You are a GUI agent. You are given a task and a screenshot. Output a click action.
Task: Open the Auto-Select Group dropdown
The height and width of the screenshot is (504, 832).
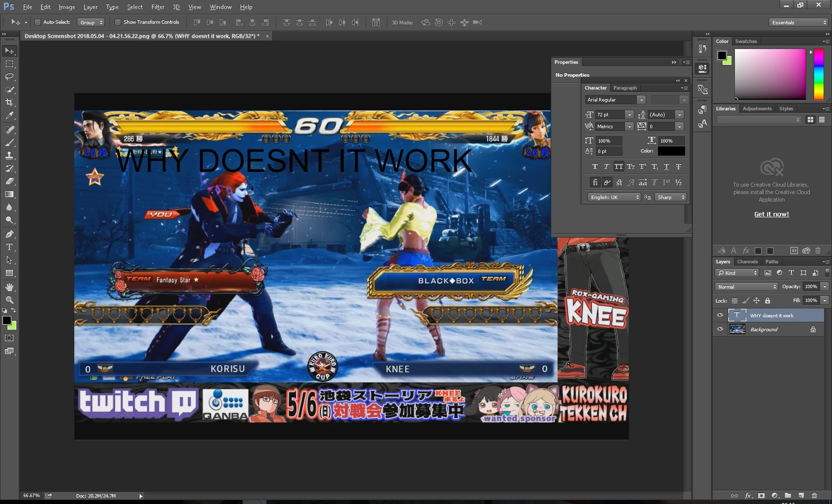92,22
